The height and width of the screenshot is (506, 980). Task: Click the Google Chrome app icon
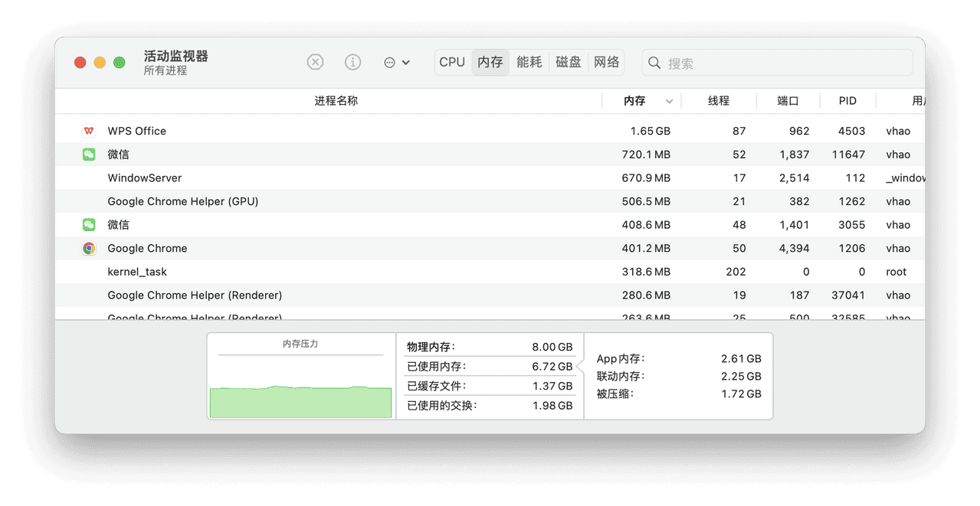pos(89,249)
